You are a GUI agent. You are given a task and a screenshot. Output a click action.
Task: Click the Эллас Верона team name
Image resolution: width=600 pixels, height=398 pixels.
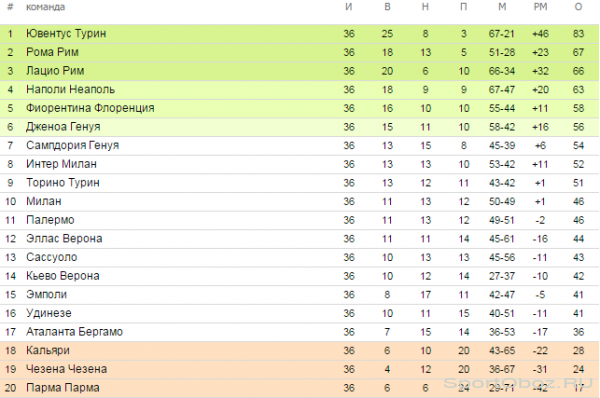[64, 239]
